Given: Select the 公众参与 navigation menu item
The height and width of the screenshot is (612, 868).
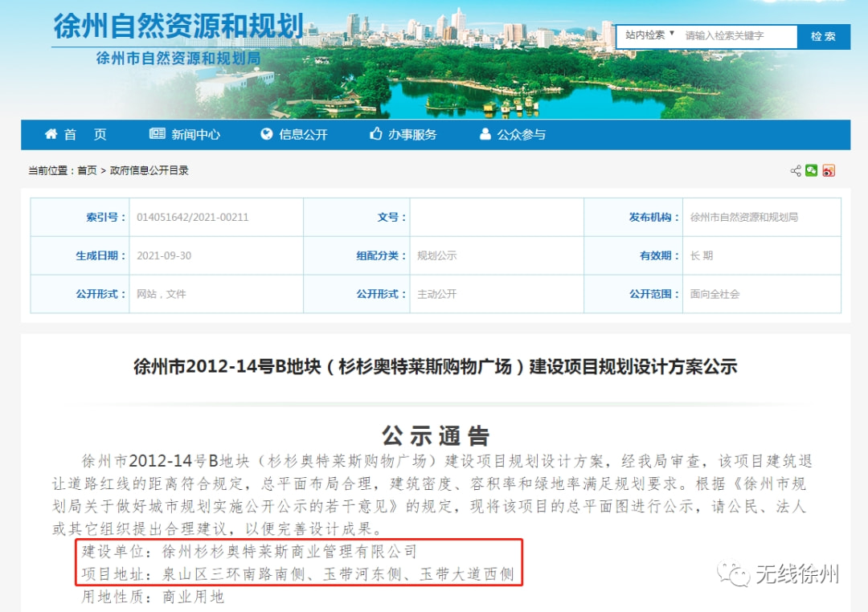Looking at the screenshot, I should [521, 134].
